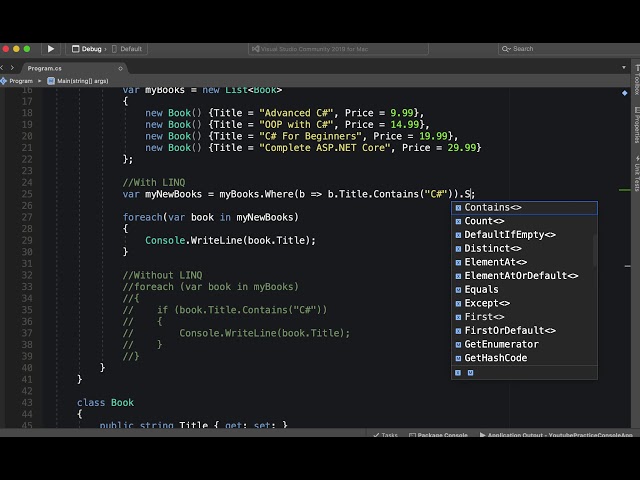Click the "Advanced C#" string literal
The image size is (640, 480).
(x=296, y=113)
